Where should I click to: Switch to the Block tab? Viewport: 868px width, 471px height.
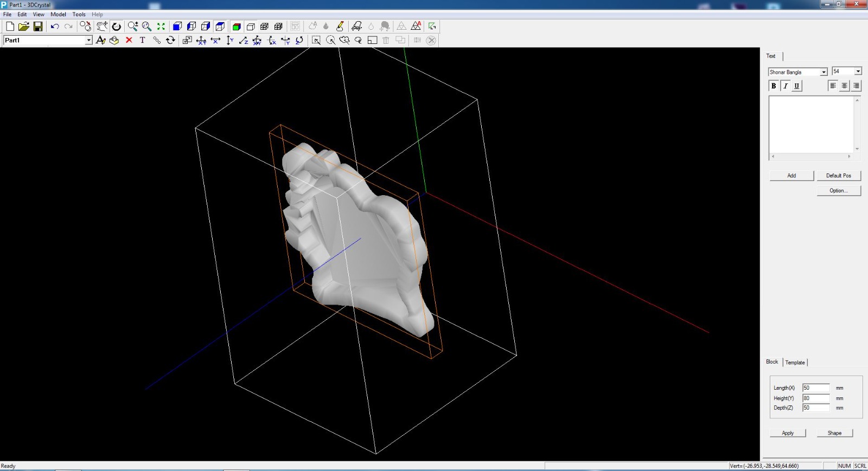tap(772, 362)
